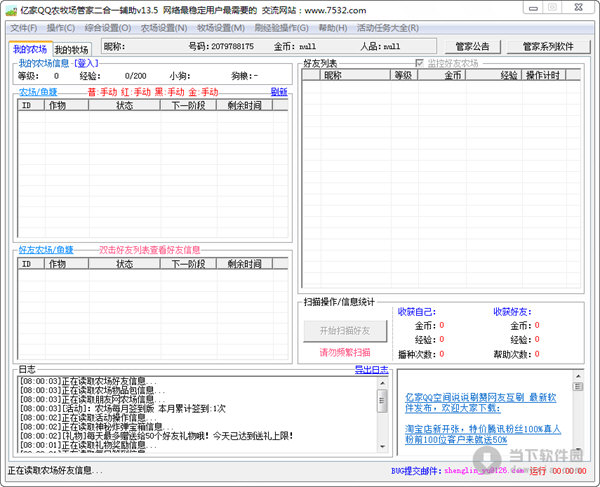Open the 农场/鱼塘 link
600x487 pixels.
click(38, 92)
